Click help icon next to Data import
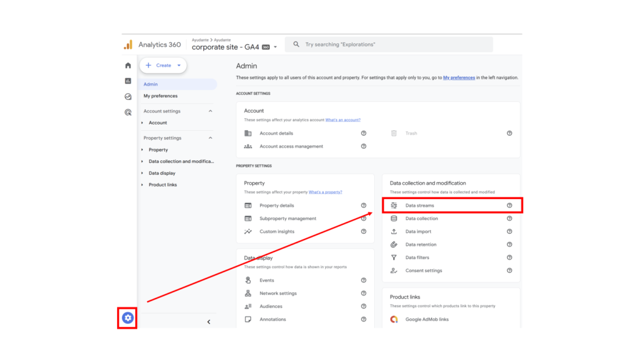This screenshot has height=362, width=644. 509,231
